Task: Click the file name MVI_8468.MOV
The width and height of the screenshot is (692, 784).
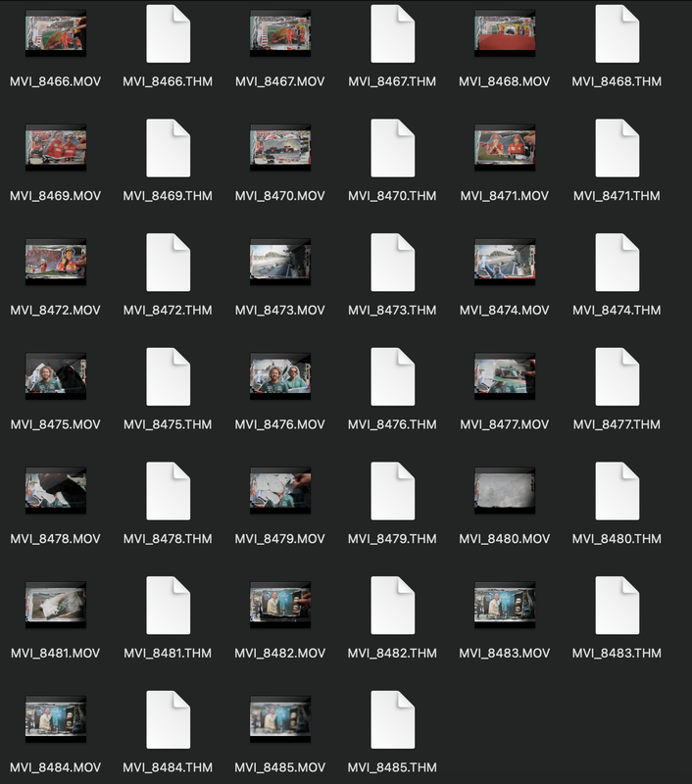Action: pos(505,81)
